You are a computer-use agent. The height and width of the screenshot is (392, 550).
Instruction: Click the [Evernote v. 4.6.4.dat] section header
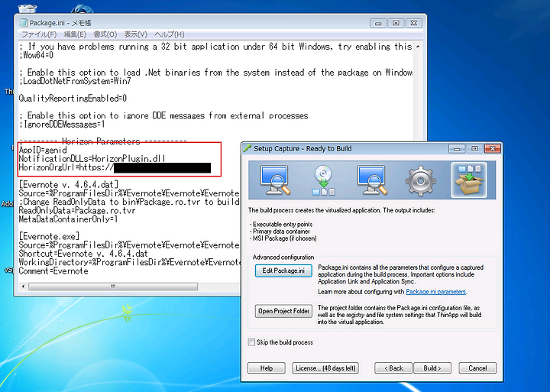69,185
